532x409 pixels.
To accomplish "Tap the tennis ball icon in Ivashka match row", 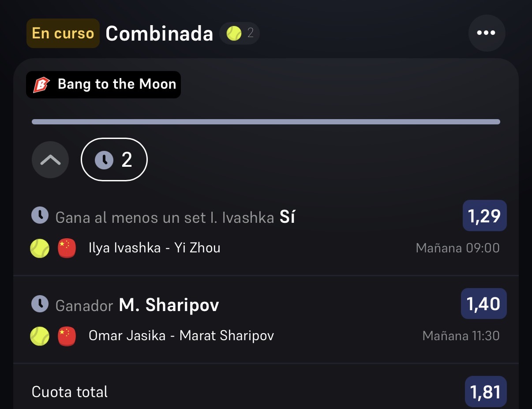I will pos(40,248).
